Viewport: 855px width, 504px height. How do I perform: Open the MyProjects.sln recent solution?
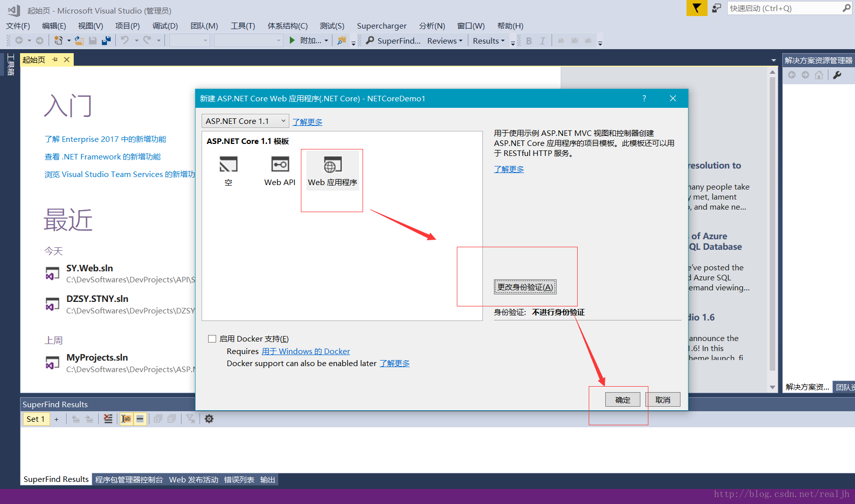point(97,358)
